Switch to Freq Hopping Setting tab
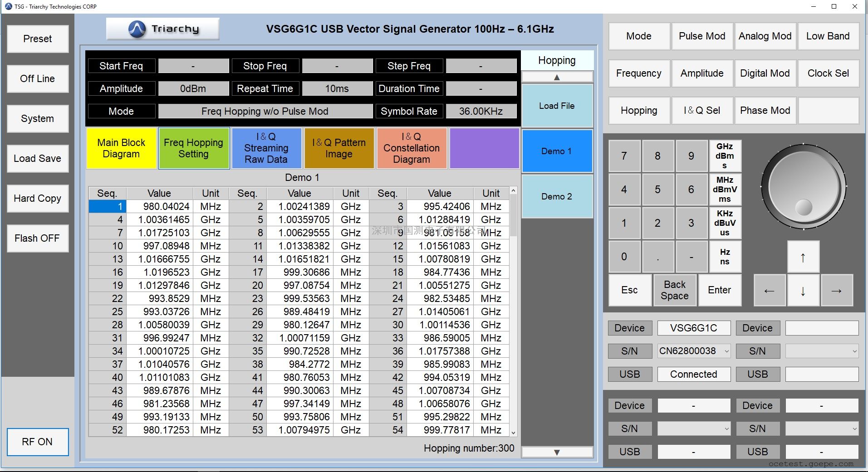The image size is (868, 472). pyautogui.click(x=194, y=148)
